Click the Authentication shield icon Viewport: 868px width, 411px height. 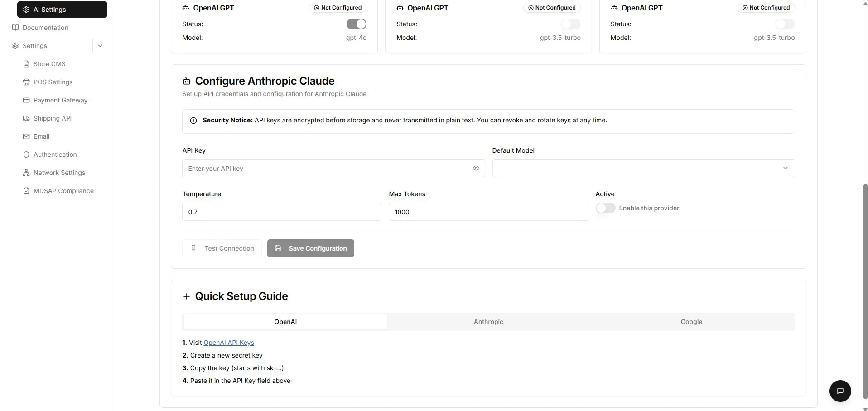coord(26,155)
